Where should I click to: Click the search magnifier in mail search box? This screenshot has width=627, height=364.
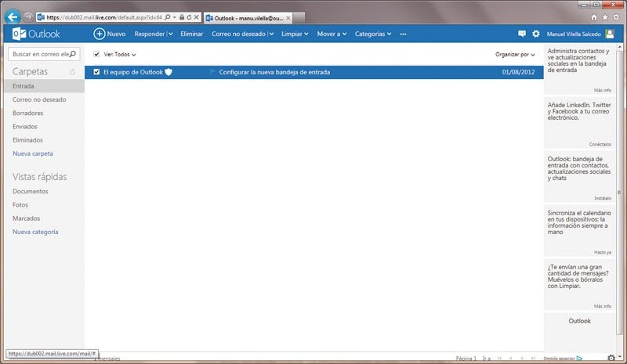point(73,54)
